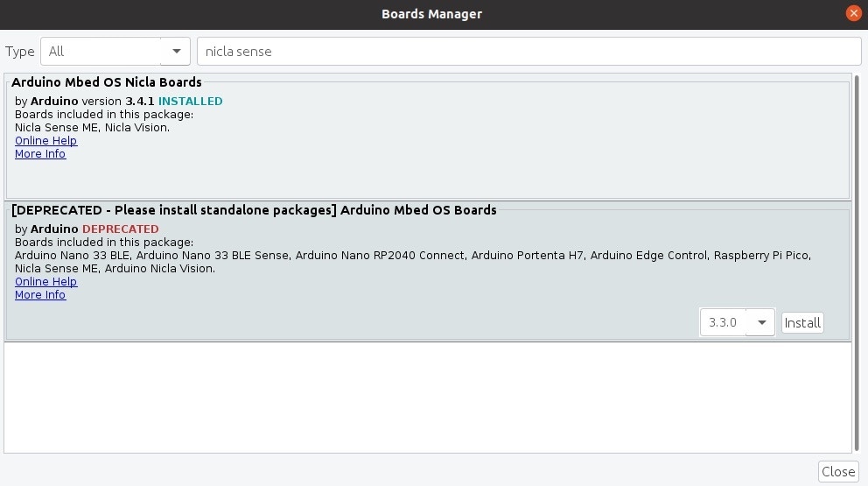Click the Arduino Nano 33 BLE boards list line
868x486 pixels.
click(412, 256)
